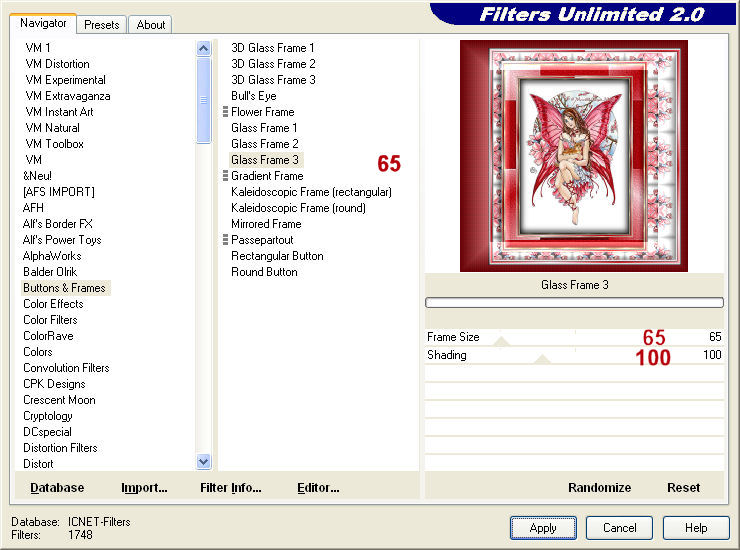The height and width of the screenshot is (550, 740).
Task: Select Buttons & Frames category
Action: [65, 288]
